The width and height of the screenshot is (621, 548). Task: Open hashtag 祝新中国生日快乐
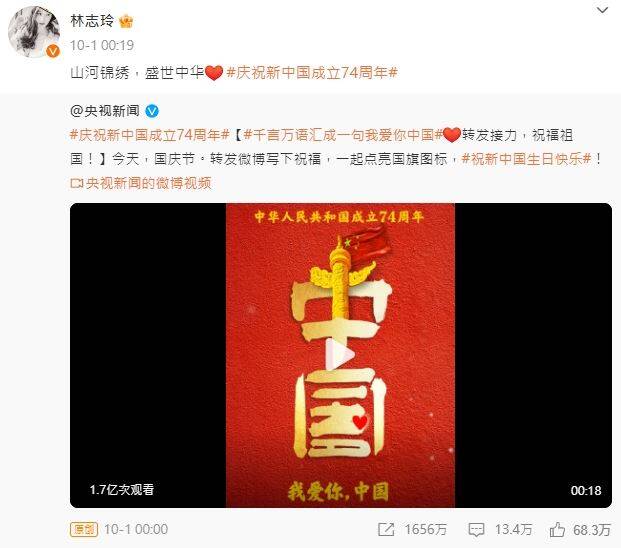[526, 159]
